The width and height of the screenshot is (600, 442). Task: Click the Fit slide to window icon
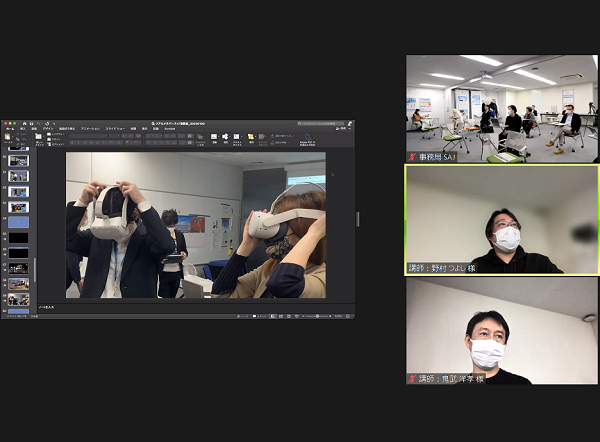(x=350, y=315)
